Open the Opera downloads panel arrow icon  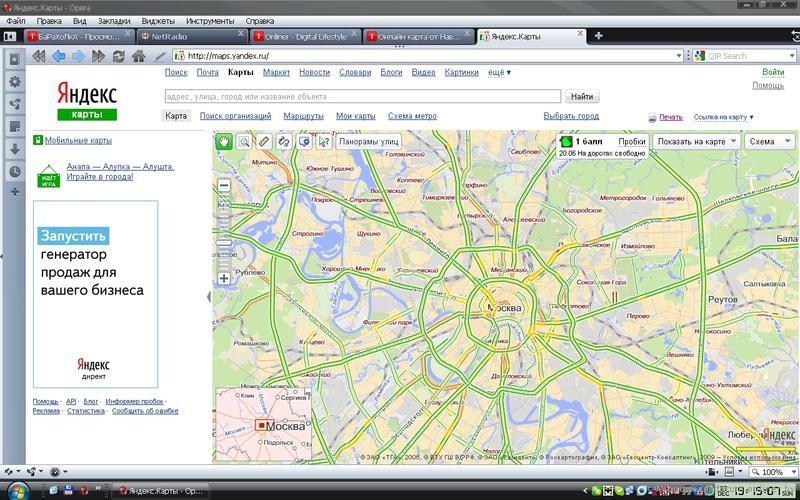(15, 149)
